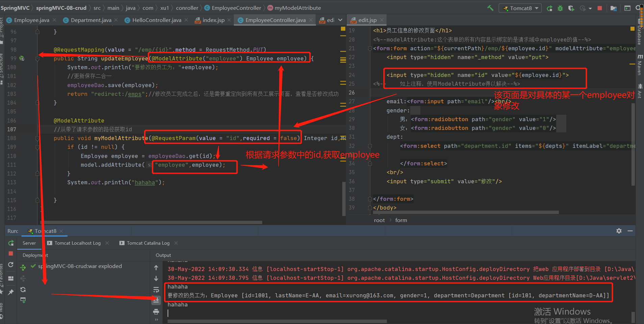This screenshot has width=644, height=324.
Task: Click left editor horizontal scrollbar
Action: [x=151, y=222]
